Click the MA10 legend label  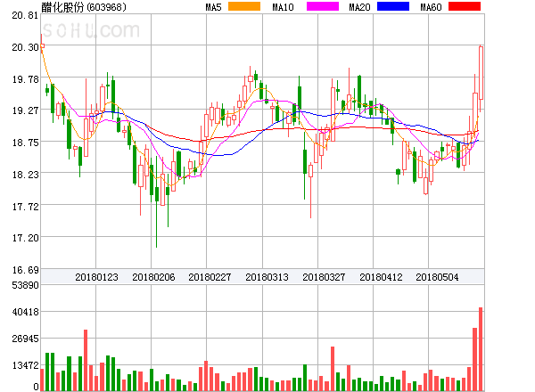coord(283,7)
